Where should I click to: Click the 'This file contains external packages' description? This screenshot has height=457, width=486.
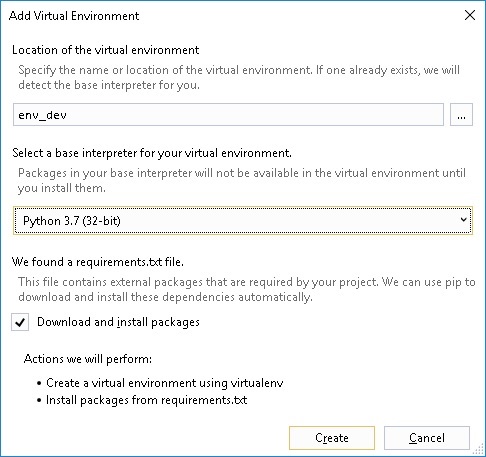coord(247,289)
